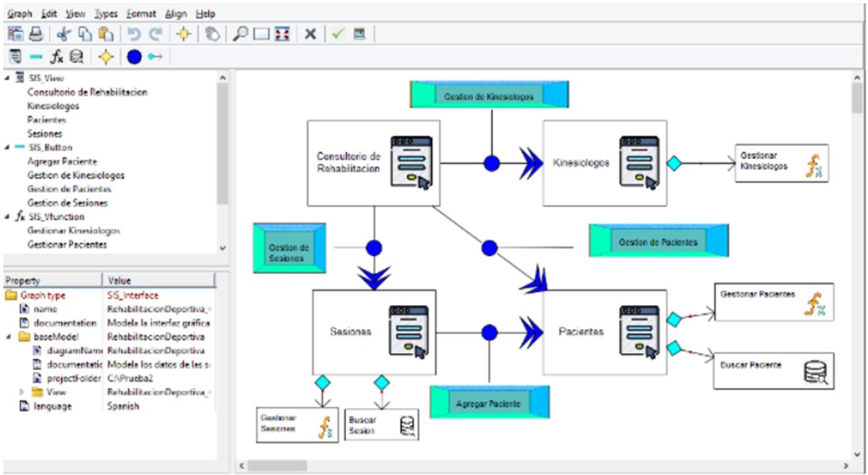Select the yellow square select tool
The width and height of the screenshot is (868, 475).
[184, 34]
